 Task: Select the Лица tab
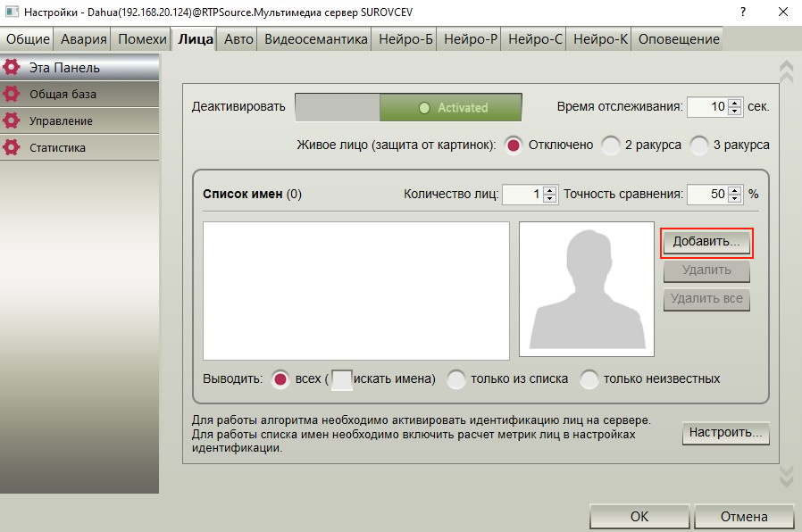click(196, 39)
